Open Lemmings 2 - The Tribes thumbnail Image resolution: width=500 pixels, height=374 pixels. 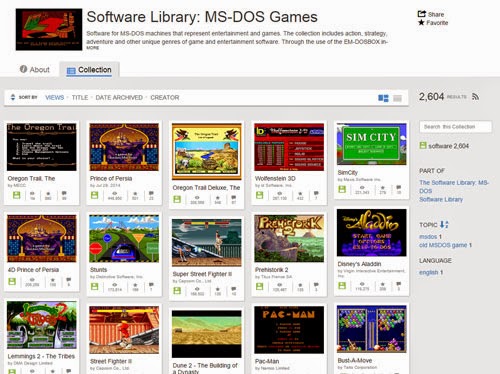click(42, 325)
